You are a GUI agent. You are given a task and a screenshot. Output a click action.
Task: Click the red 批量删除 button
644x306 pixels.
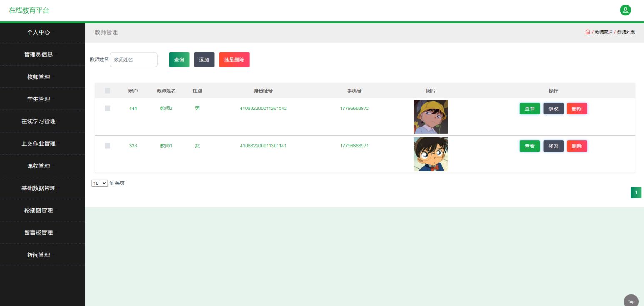234,60
